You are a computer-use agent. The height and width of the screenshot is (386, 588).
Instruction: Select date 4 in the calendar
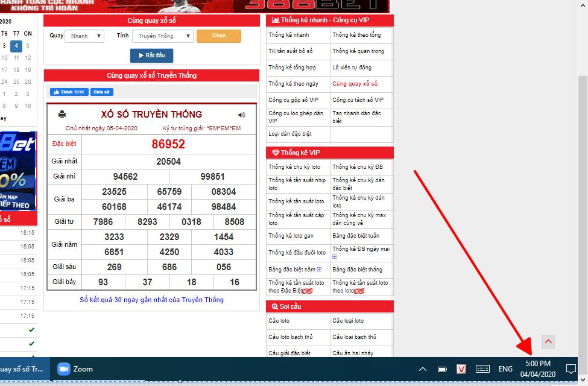(16, 46)
